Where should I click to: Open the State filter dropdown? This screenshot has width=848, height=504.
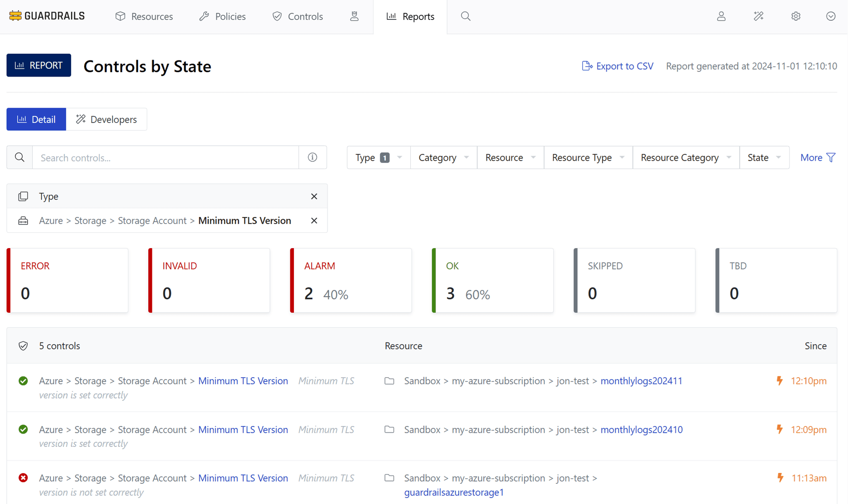point(764,157)
